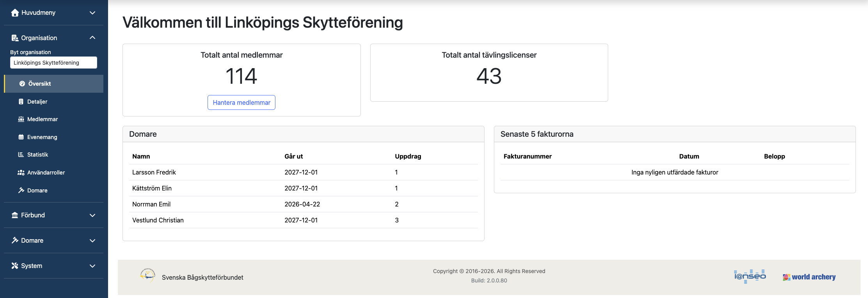Click the Evenemang calendar icon

[x=21, y=137]
